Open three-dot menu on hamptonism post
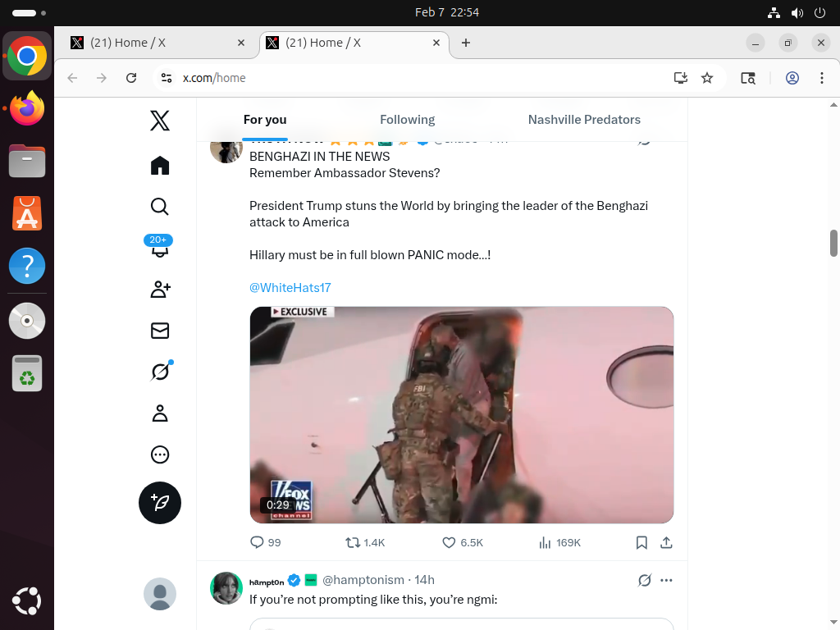Viewport: 840px width, 630px height. tap(666, 581)
